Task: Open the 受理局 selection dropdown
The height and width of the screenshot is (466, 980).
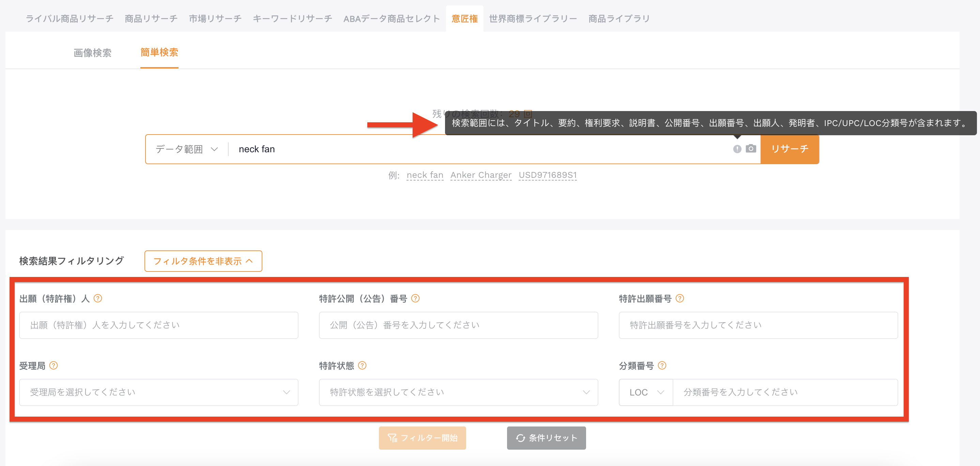Action: tap(159, 392)
